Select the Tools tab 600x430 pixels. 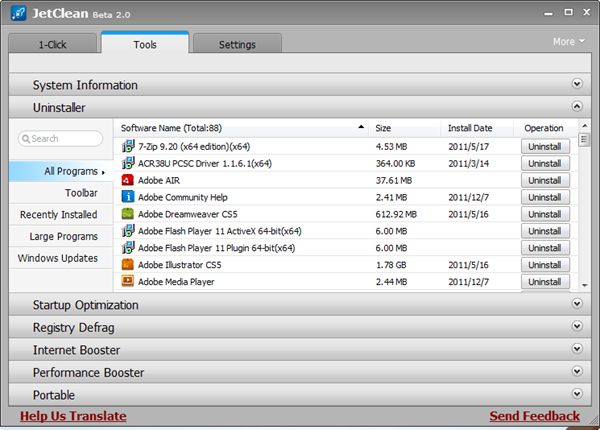(x=145, y=43)
